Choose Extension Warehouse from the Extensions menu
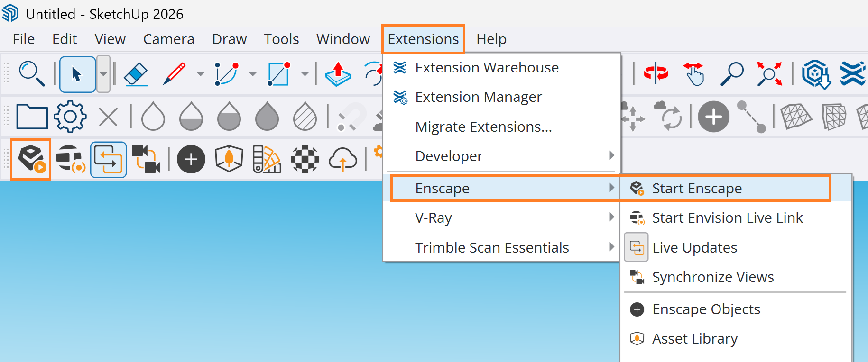 tap(502, 68)
